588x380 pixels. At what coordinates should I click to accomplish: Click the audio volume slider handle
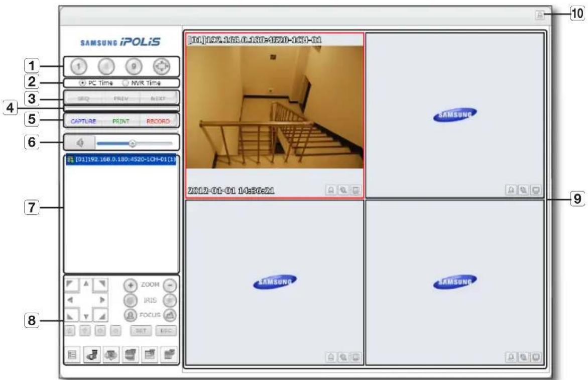132,143
